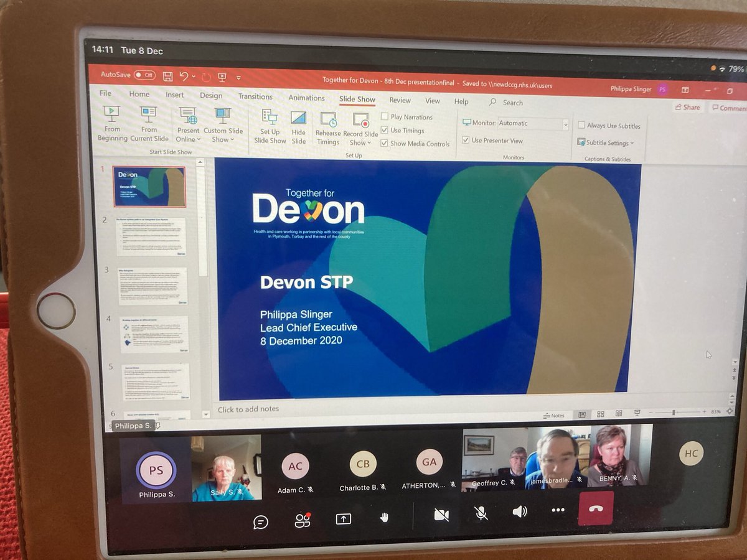Uncheck Show Media Controls
Image resolution: width=747 pixels, height=560 pixels.
(385, 143)
